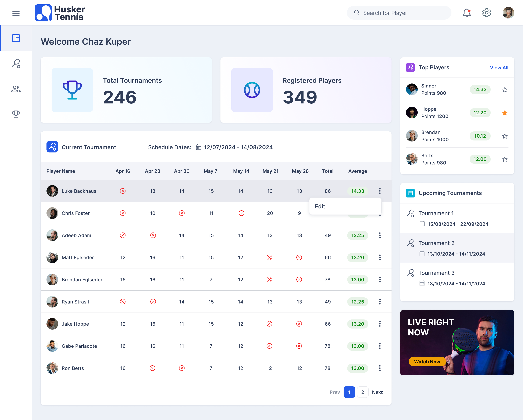Open the hamburger menu

tap(16, 13)
